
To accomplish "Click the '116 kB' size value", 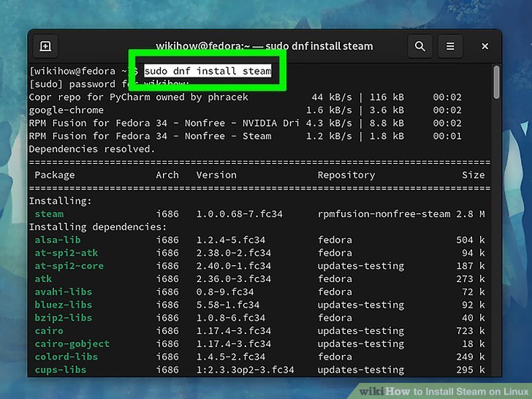I will click(x=387, y=97).
